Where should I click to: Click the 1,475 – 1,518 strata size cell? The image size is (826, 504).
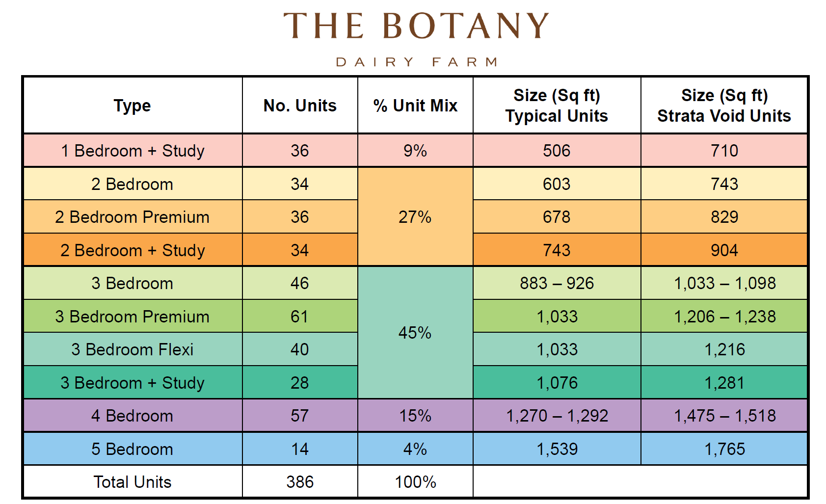pos(724,416)
